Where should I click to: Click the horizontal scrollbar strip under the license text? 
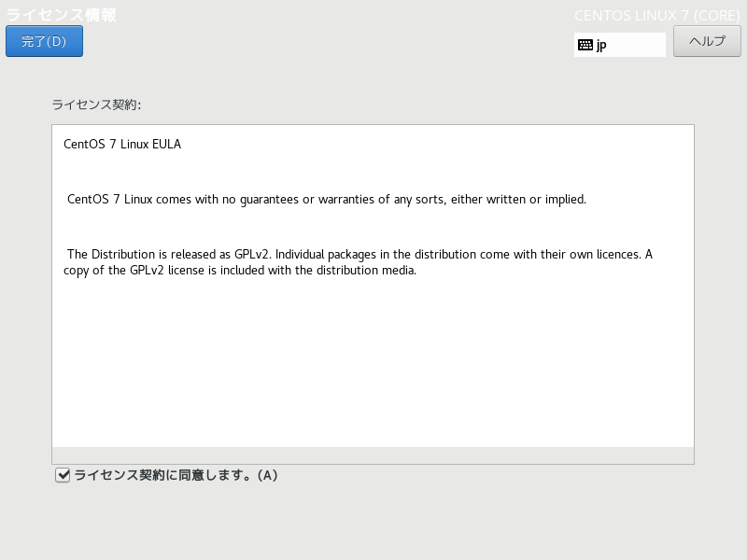[x=373, y=455]
